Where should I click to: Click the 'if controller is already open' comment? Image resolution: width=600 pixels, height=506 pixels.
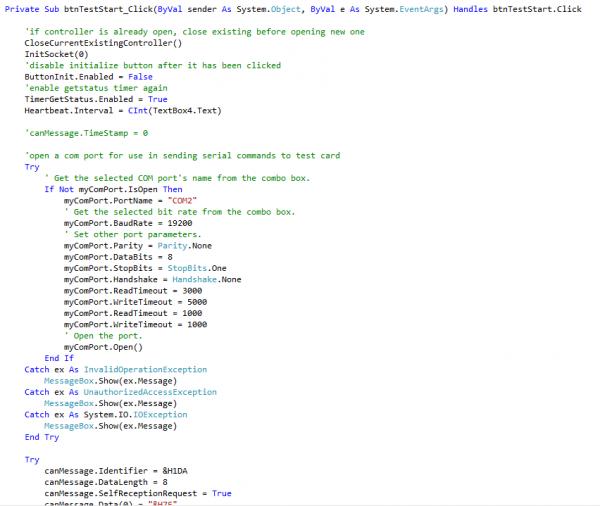[194, 31]
